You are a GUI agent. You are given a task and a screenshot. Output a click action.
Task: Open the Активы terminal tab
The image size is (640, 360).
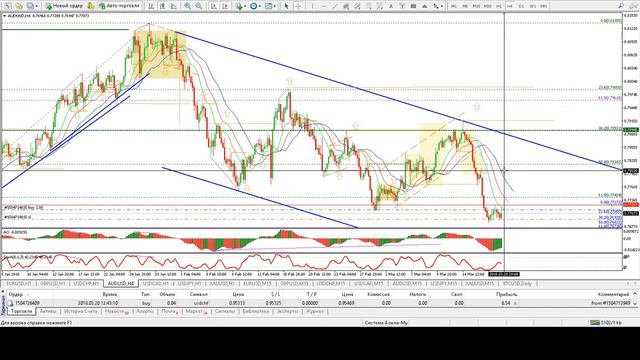pos(48,311)
